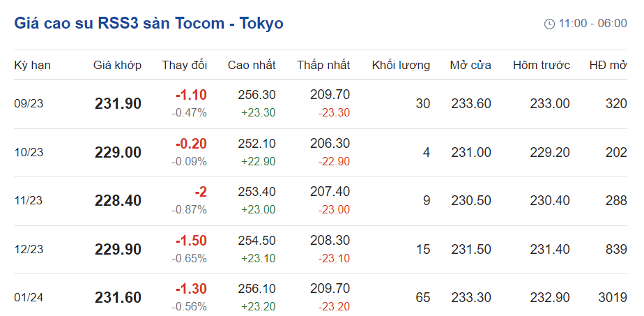Select the Thấp nhất column header

323,66
